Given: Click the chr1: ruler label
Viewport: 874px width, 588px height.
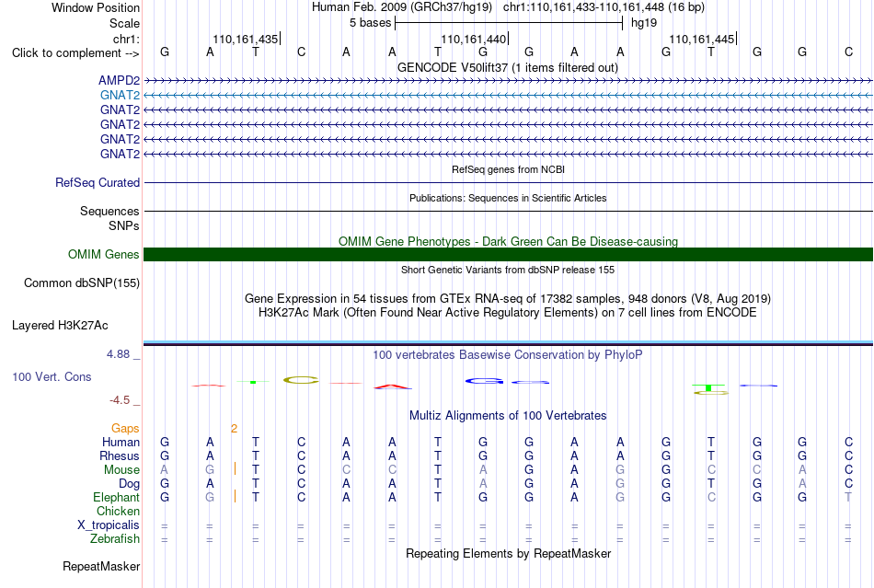Looking at the screenshot, I should [126, 39].
